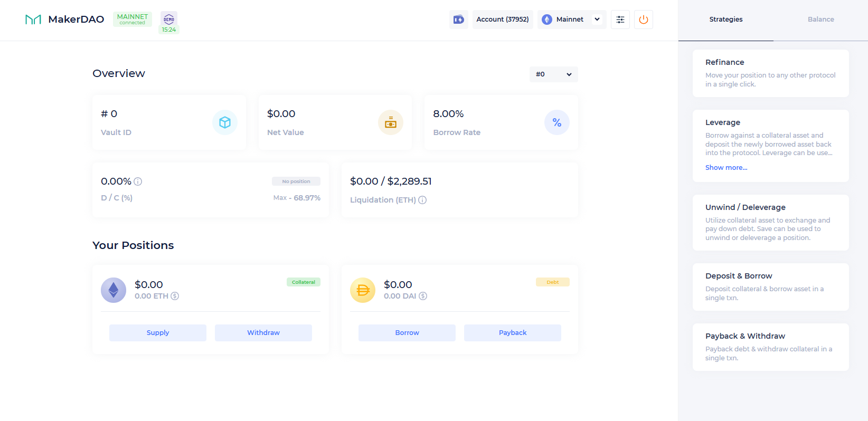Toggle the ETH amount dollar-sign icon
This screenshot has height=421, width=868.
pos(175,296)
